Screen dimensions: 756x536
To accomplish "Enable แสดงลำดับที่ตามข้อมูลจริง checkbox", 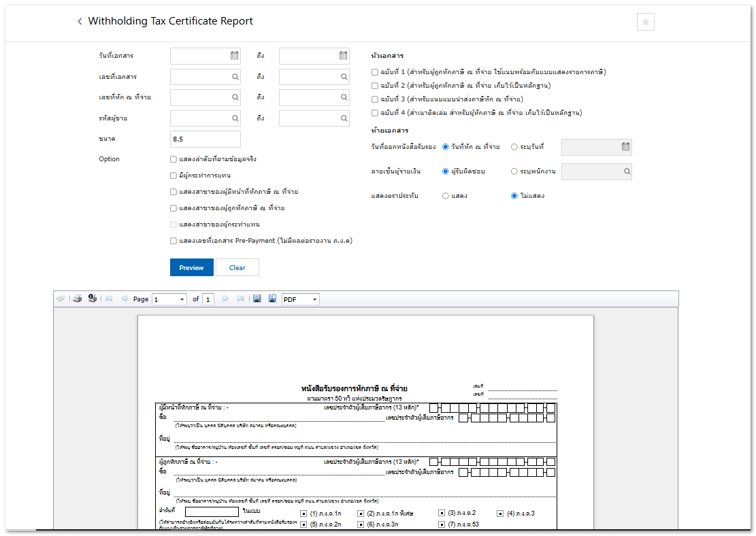I will (174, 159).
